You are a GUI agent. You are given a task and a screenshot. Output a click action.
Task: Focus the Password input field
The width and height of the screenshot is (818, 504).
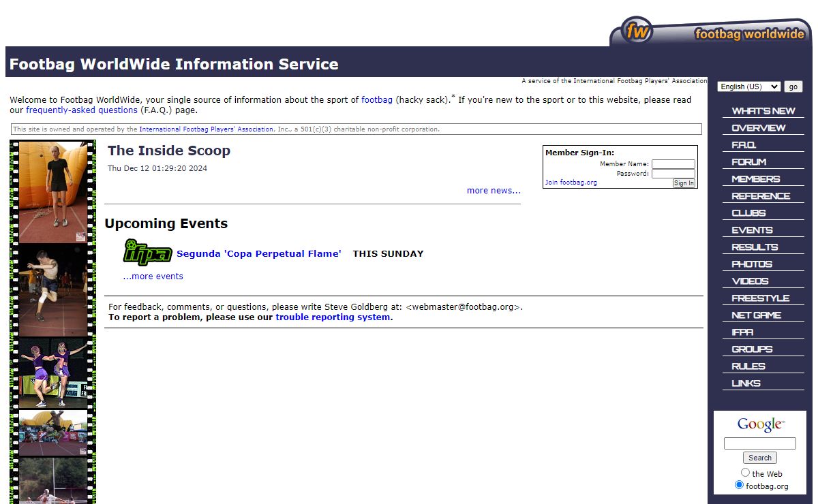[673, 174]
